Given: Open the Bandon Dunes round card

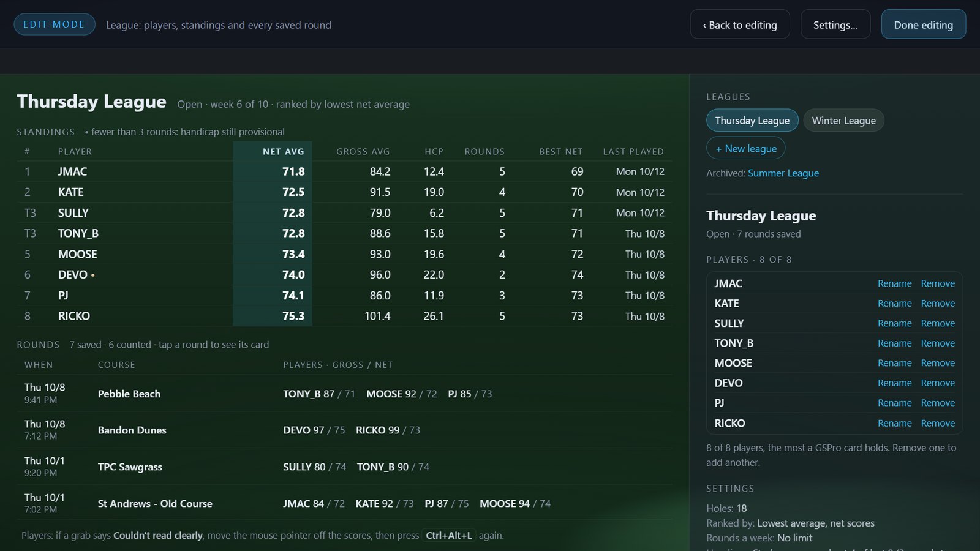Looking at the screenshot, I should coord(345,430).
